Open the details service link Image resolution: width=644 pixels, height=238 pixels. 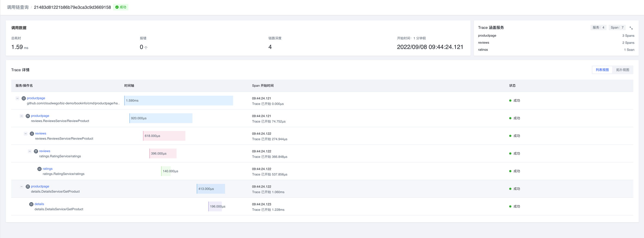39,204
